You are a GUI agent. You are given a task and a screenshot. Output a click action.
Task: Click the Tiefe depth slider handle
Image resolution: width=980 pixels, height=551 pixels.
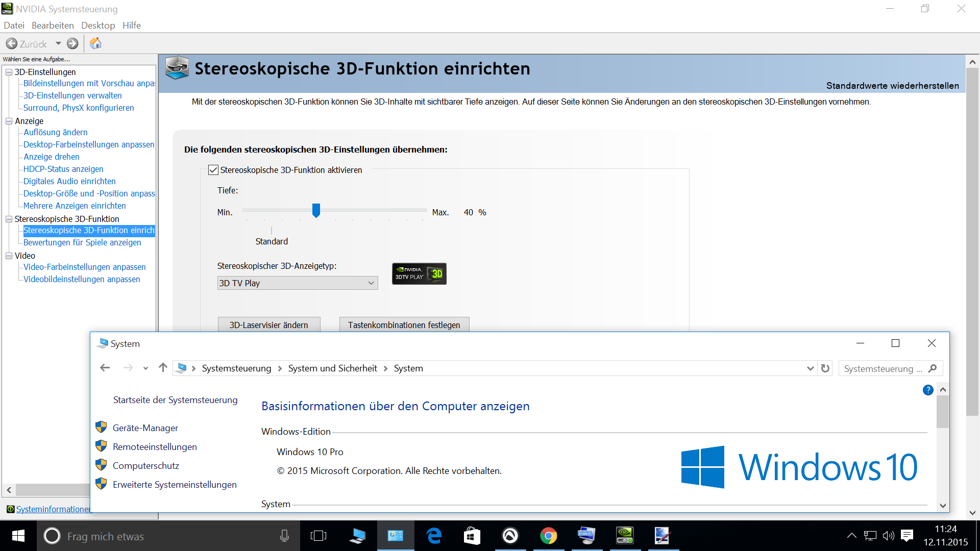click(x=316, y=210)
